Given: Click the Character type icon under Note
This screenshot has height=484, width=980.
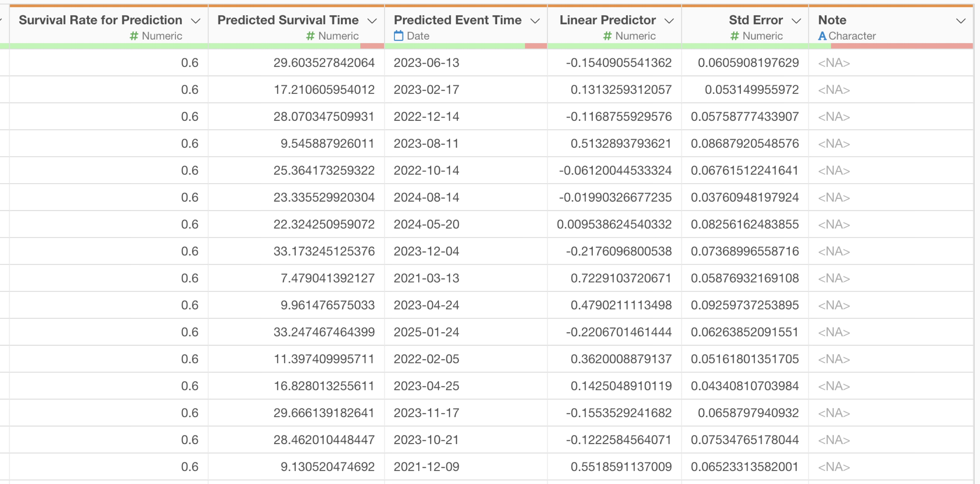Looking at the screenshot, I should point(822,36).
